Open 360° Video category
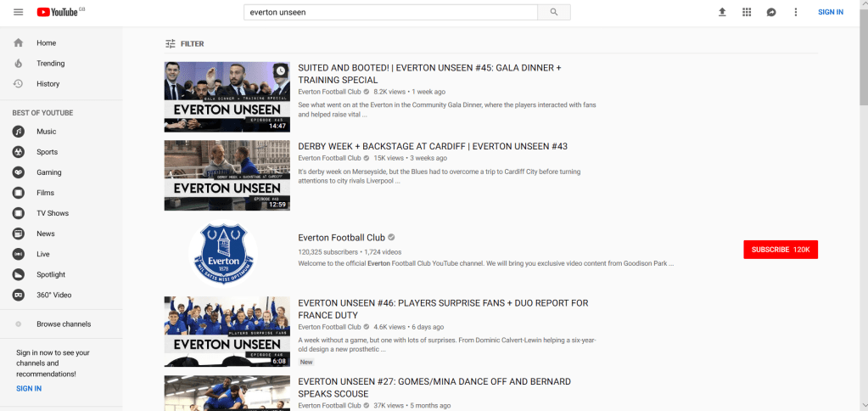The width and height of the screenshot is (868, 411). coord(53,295)
